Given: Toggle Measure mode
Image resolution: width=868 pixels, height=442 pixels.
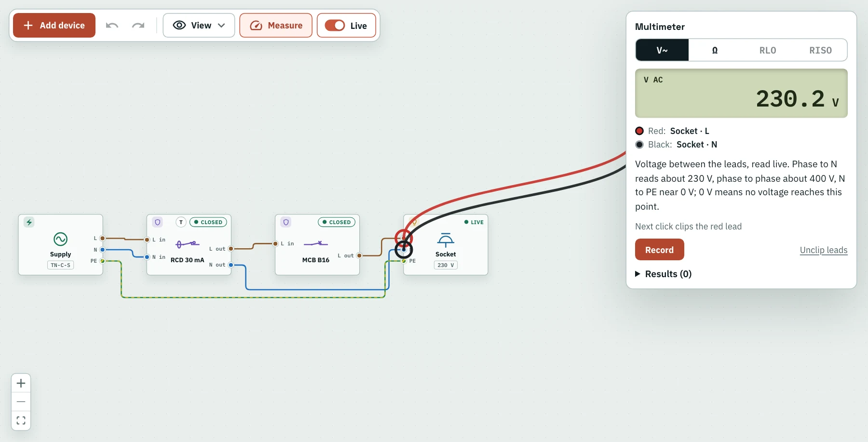Looking at the screenshot, I should click(x=276, y=26).
